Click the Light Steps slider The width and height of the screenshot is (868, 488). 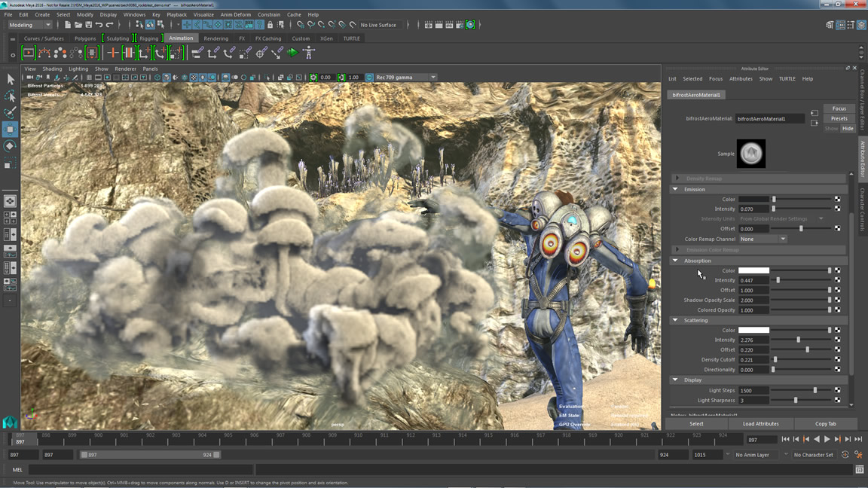point(802,391)
